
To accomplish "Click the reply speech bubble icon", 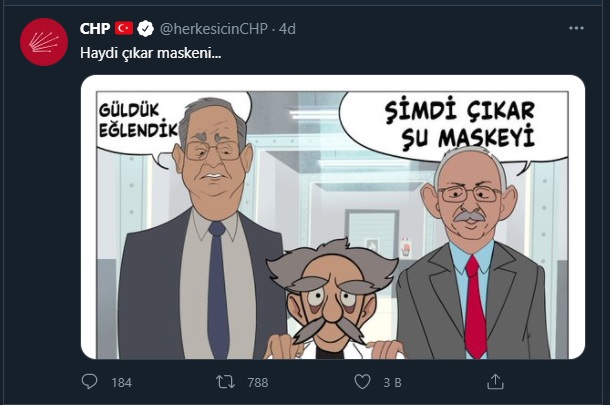I will (x=90, y=381).
